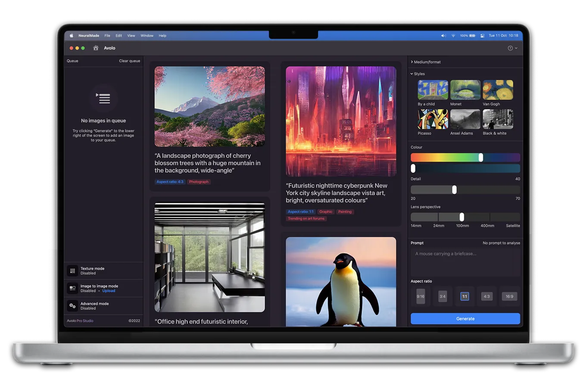Choose the 16:9 aspect ratio option
This screenshot has height=392, width=587.
coord(509,296)
